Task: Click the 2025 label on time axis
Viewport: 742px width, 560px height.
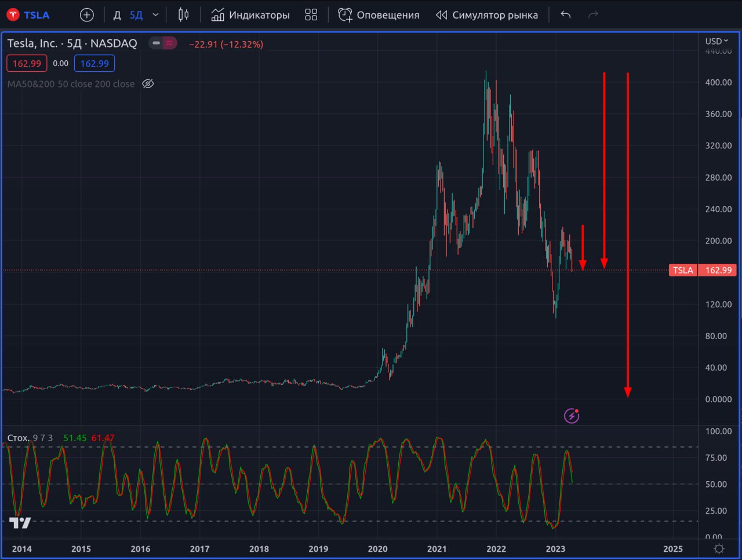Action: 673,549
